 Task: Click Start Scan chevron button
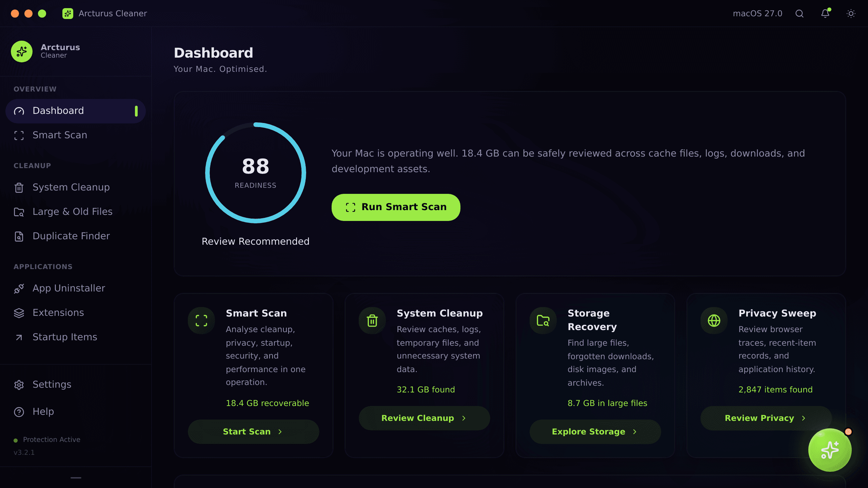(254, 432)
